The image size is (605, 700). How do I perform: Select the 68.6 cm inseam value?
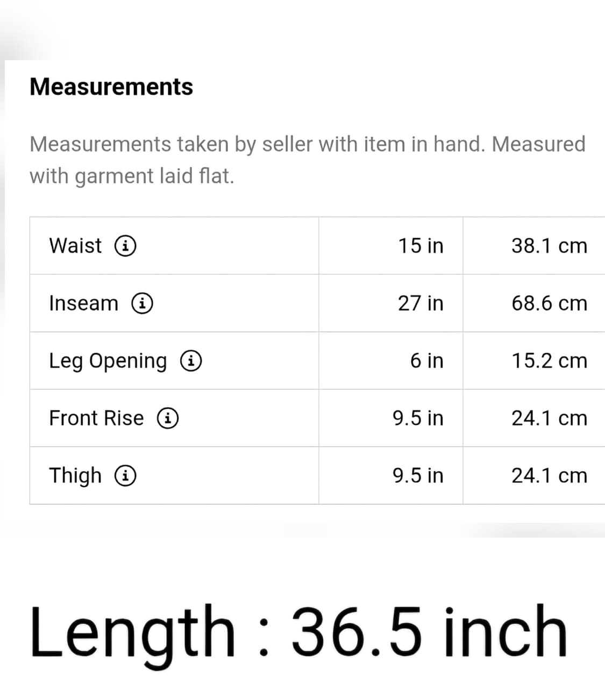(x=549, y=303)
